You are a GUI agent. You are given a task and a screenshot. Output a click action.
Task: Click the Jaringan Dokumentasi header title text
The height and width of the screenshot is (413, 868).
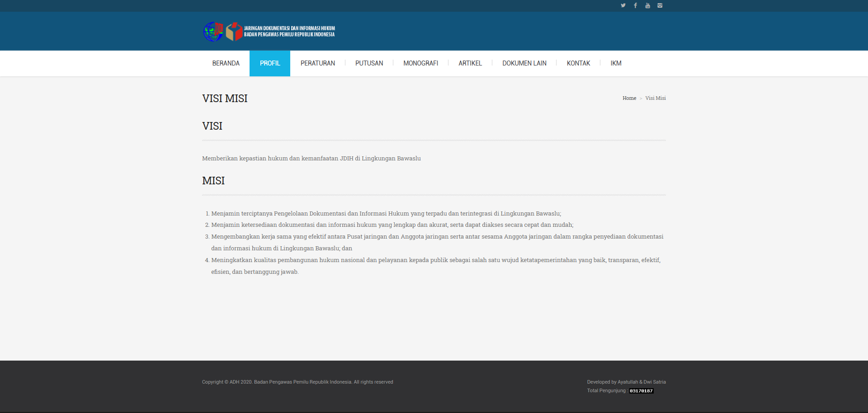click(x=289, y=31)
